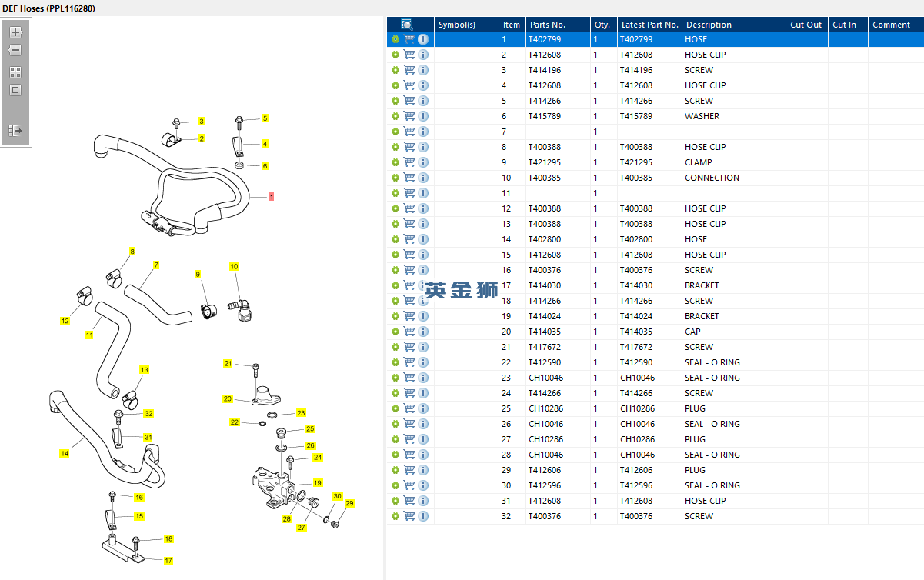Sort by Item column header
924x580 pixels.
512,25
